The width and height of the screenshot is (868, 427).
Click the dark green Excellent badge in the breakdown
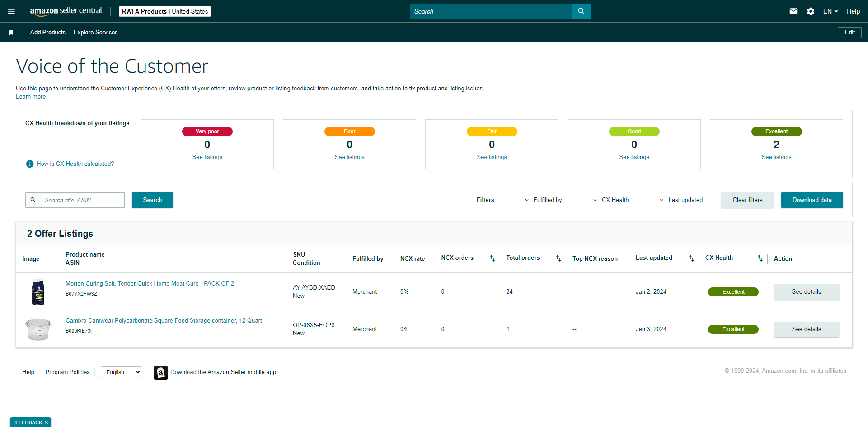(777, 131)
